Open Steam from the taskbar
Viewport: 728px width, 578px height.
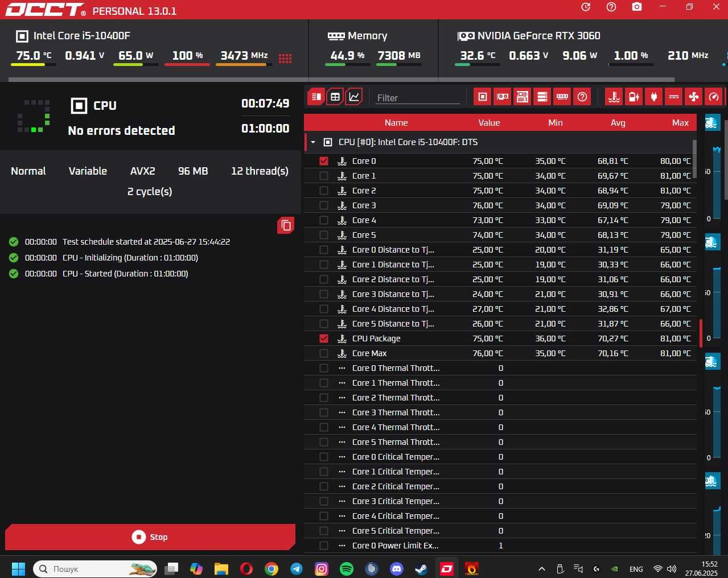click(421, 568)
